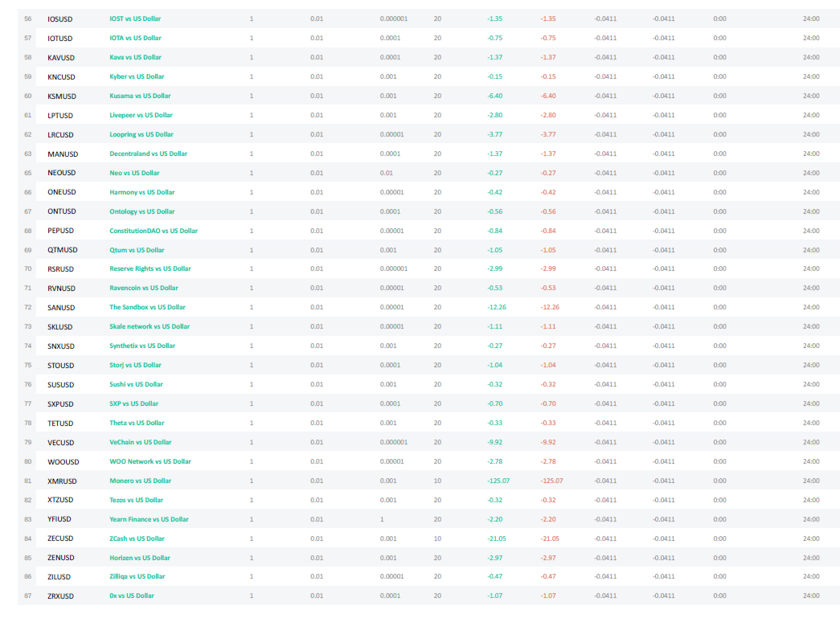Open the IOST vs US Dollar link
This screenshot has height=622, width=840.
pos(135,18)
